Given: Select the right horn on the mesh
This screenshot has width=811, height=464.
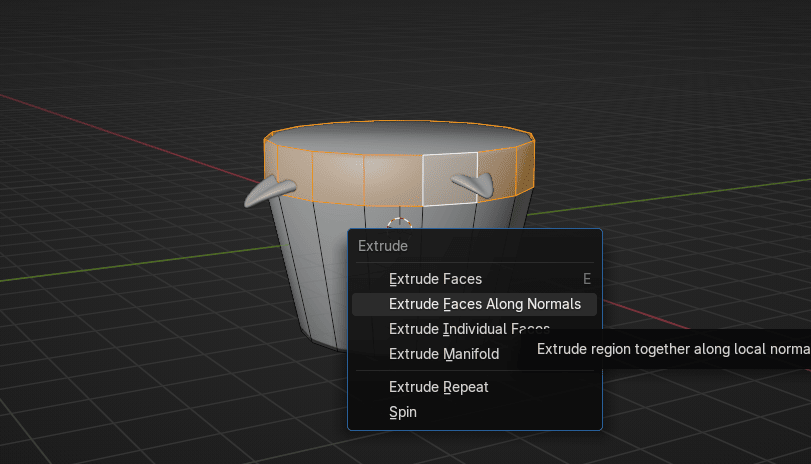Looking at the screenshot, I should (x=475, y=182).
